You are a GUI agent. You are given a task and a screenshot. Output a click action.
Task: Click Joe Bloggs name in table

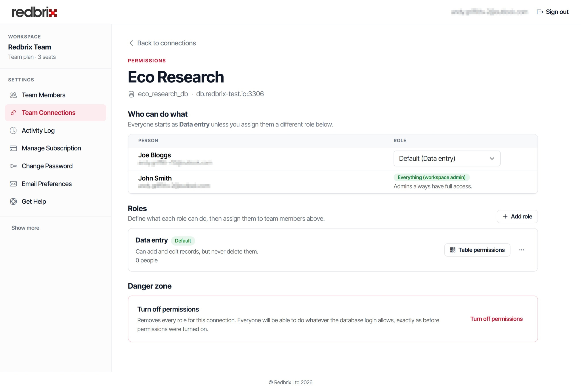155,155
